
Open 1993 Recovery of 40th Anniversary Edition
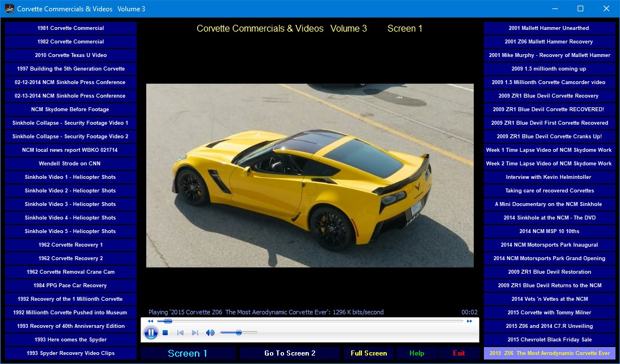pyautogui.click(x=71, y=326)
